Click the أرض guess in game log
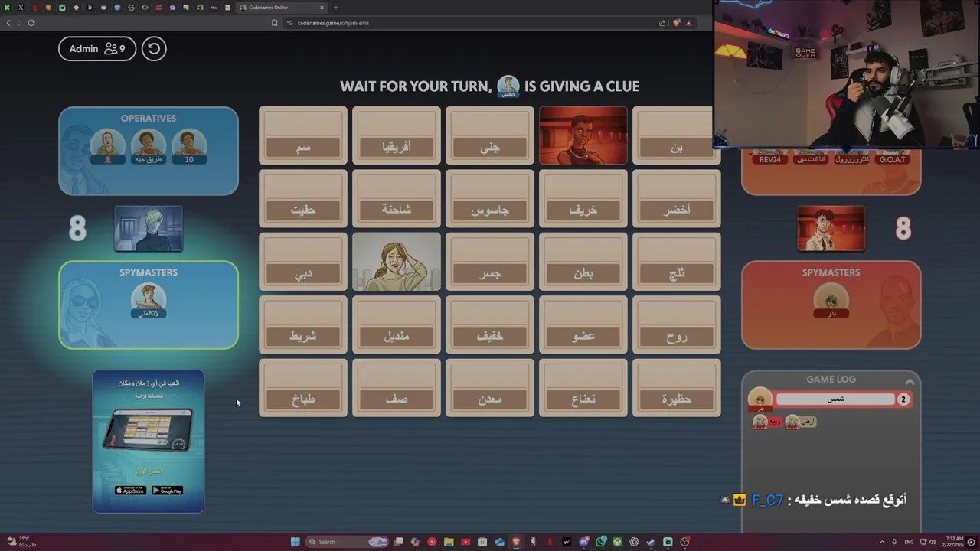This screenshot has height=551, width=980. (x=800, y=422)
